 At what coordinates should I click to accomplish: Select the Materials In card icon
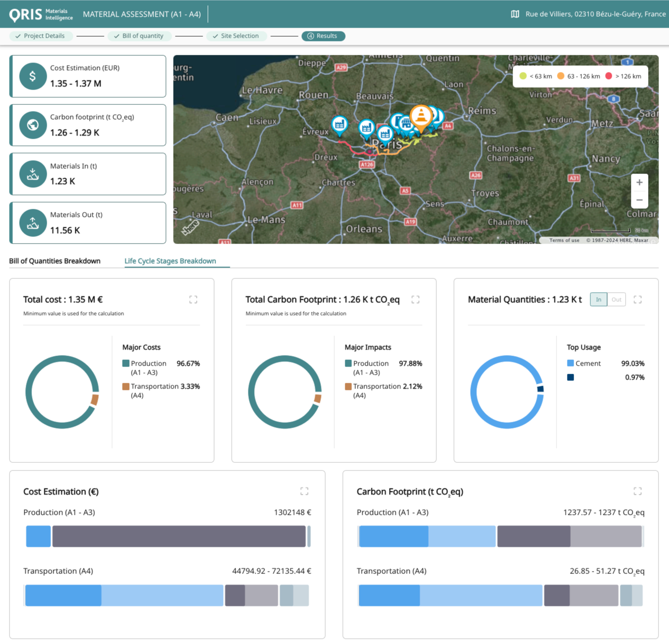coord(32,174)
